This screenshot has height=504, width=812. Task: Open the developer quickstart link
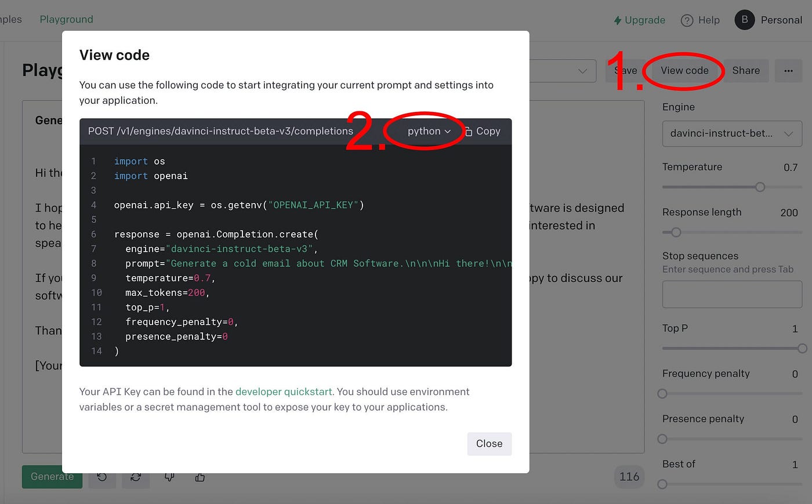pos(284,391)
